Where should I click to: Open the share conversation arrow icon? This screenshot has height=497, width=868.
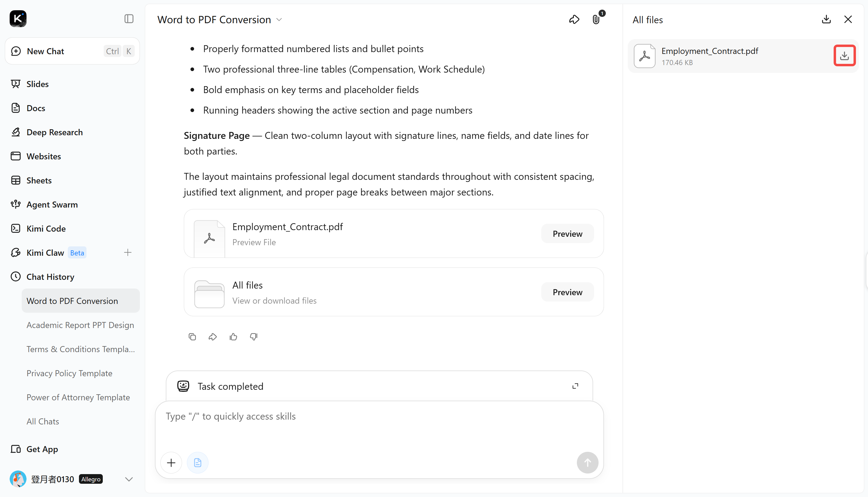[574, 20]
